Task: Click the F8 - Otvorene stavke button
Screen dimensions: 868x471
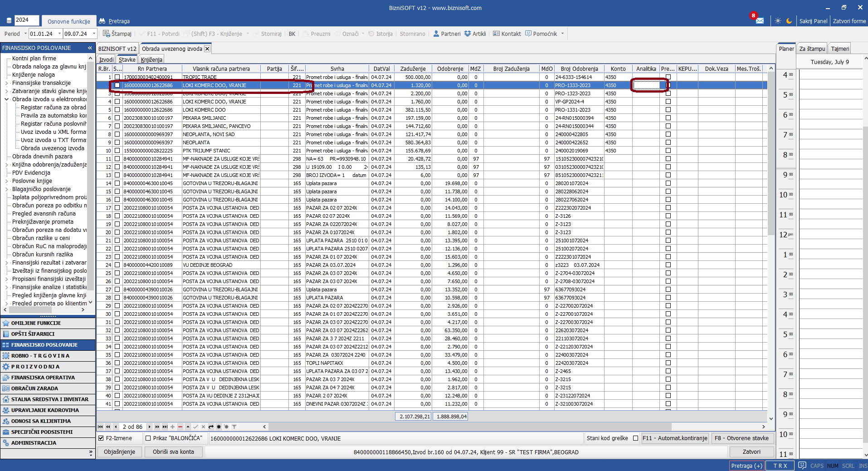Action: point(741,438)
